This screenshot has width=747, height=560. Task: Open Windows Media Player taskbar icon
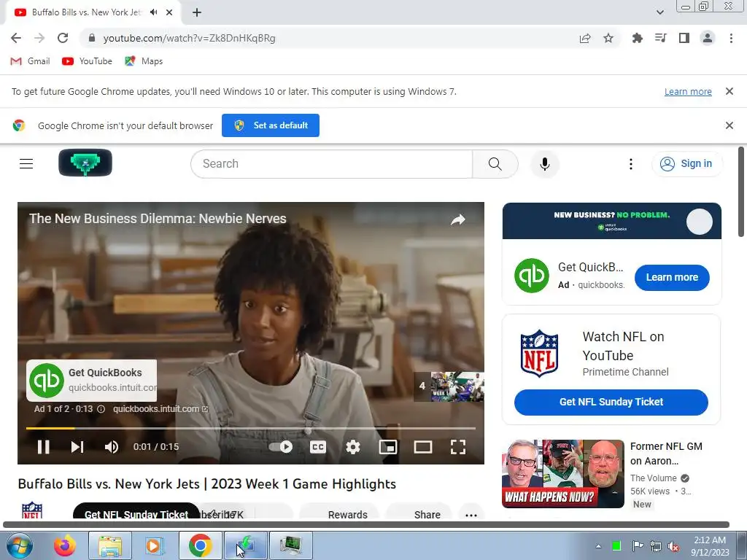(x=153, y=545)
